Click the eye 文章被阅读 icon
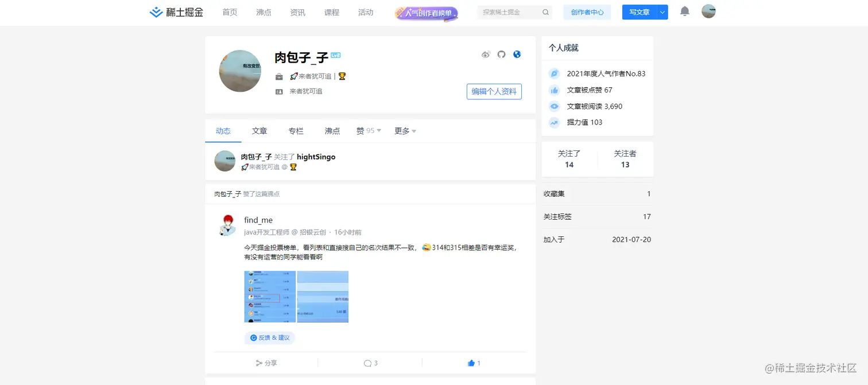Viewport: 868px width, 385px height. click(554, 106)
